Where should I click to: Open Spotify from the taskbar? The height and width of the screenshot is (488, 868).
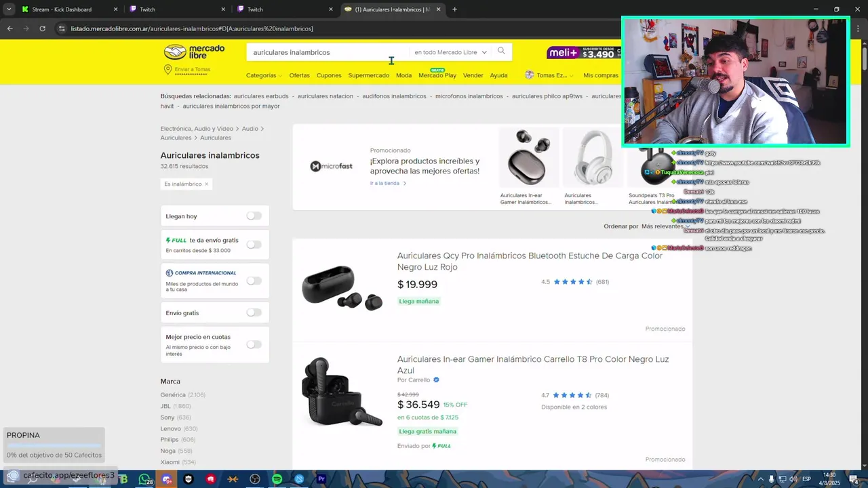click(277, 479)
